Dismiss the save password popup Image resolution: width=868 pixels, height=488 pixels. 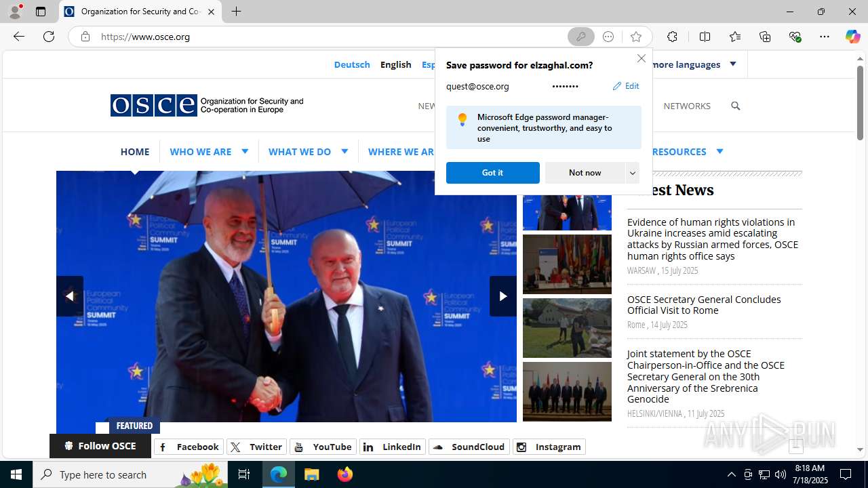[641, 58]
